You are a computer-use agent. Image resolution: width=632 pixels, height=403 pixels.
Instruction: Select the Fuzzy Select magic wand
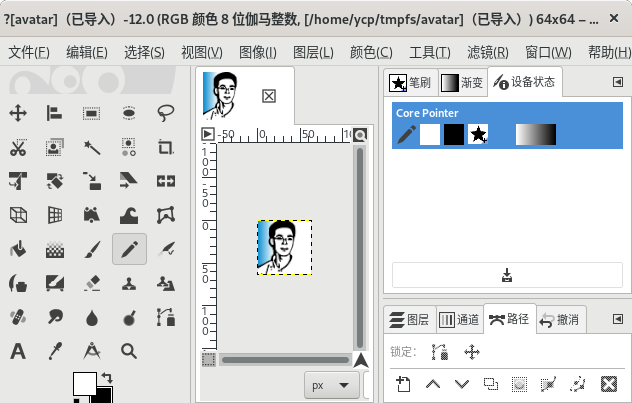click(92, 147)
